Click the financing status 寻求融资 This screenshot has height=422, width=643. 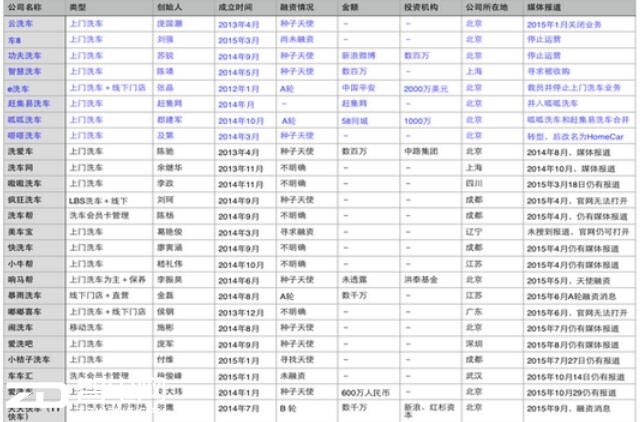[x=297, y=232]
